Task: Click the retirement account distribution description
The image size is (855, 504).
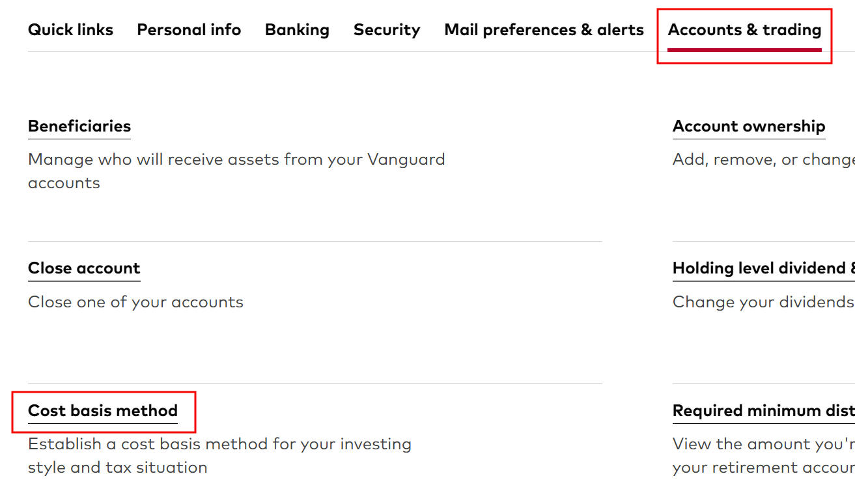Action: coord(762,455)
